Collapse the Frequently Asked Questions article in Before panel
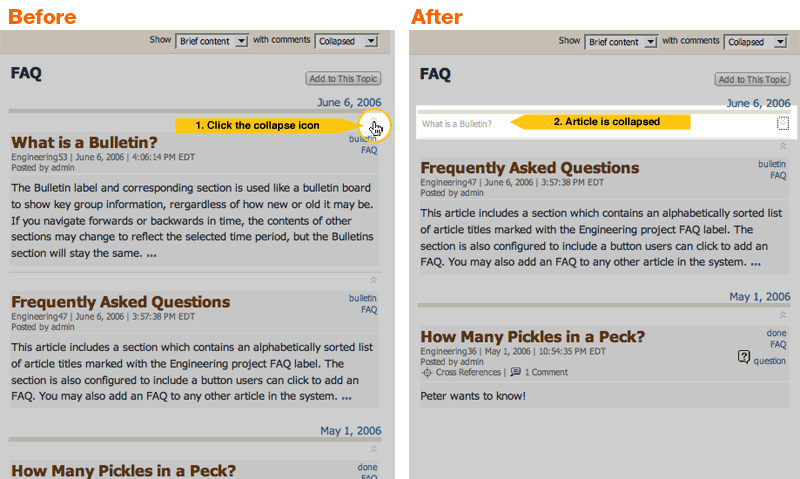800x479 pixels. click(x=374, y=280)
